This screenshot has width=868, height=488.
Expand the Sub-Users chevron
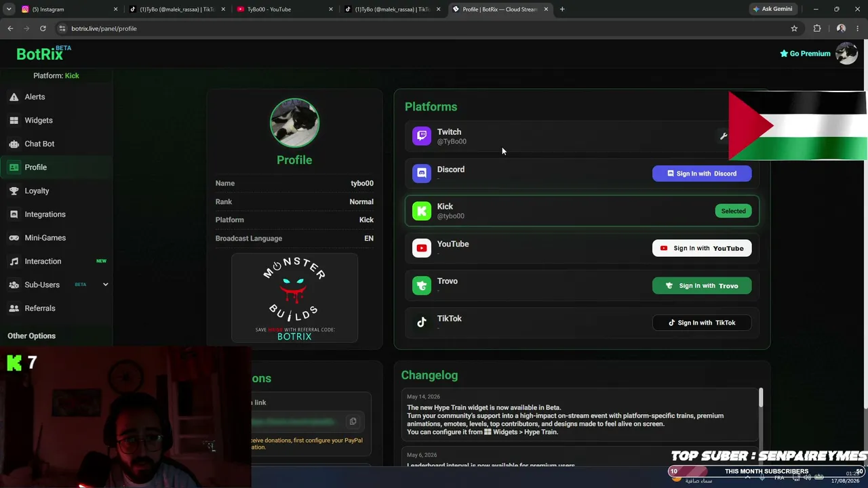pyautogui.click(x=105, y=285)
